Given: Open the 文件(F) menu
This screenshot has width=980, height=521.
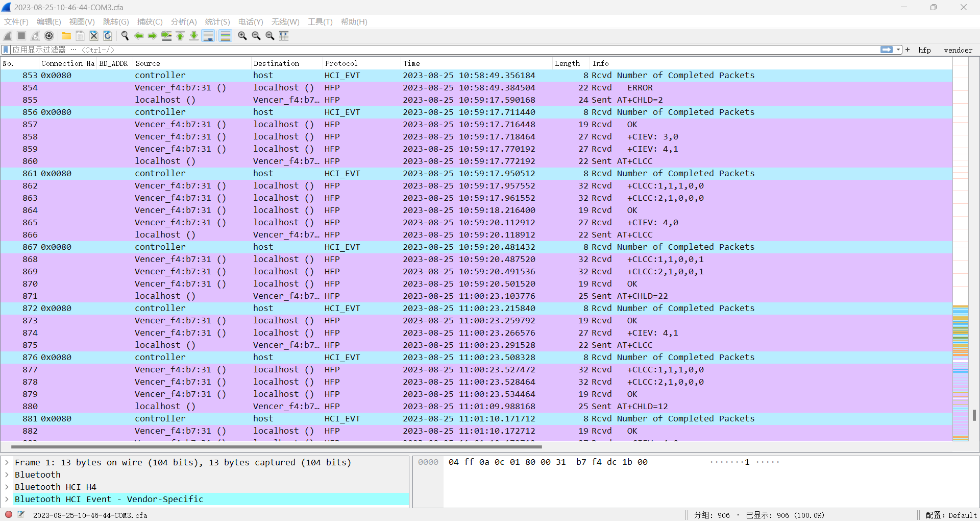Looking at the screenshot, I should [16, 22].
